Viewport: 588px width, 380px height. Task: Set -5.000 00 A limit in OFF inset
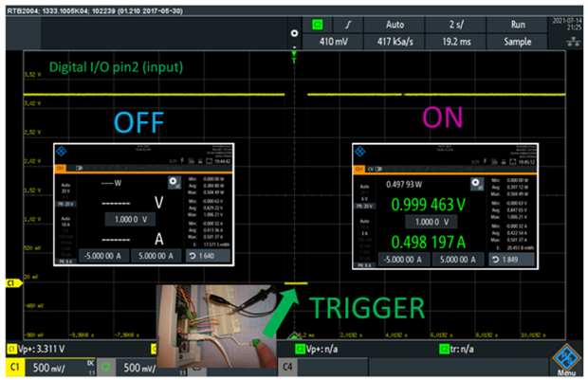[x=102, y=256]
